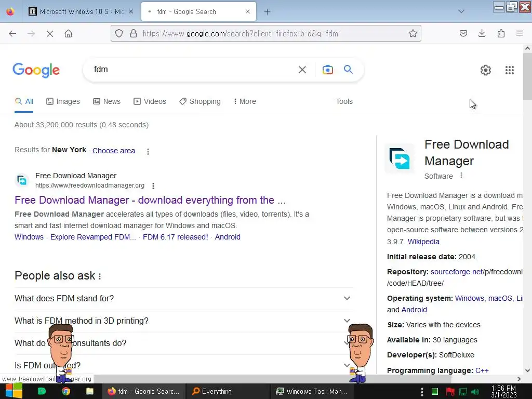Bookmark this page with the star

tap(413, 33)
